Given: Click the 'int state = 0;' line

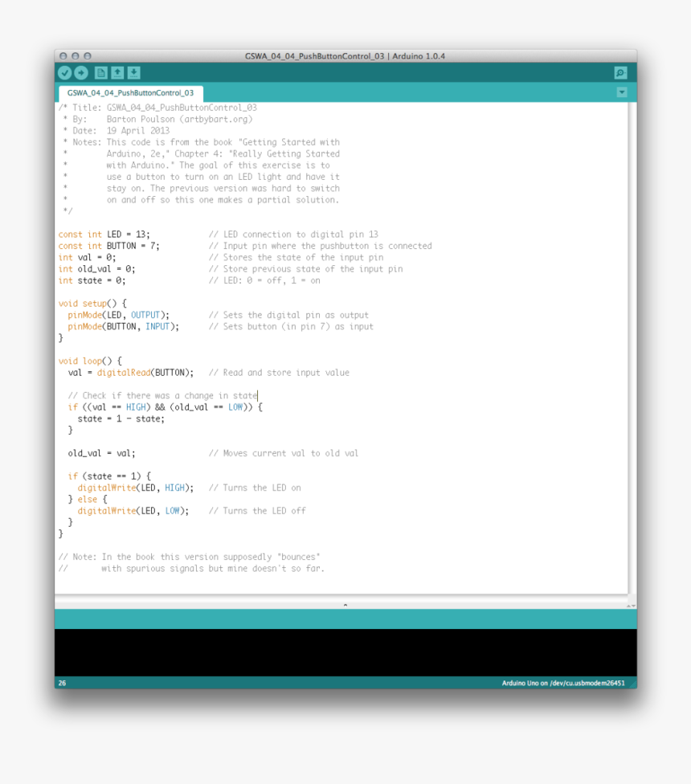Looking at the screenshot, I should point(92,280).
